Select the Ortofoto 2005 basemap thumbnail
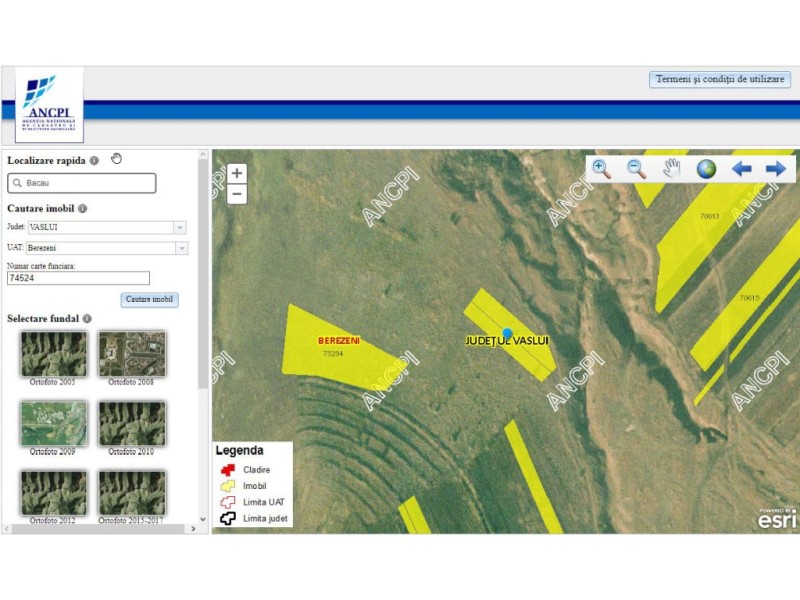The height and width of the screenshot is (600, 800). [x=53, y=354]
